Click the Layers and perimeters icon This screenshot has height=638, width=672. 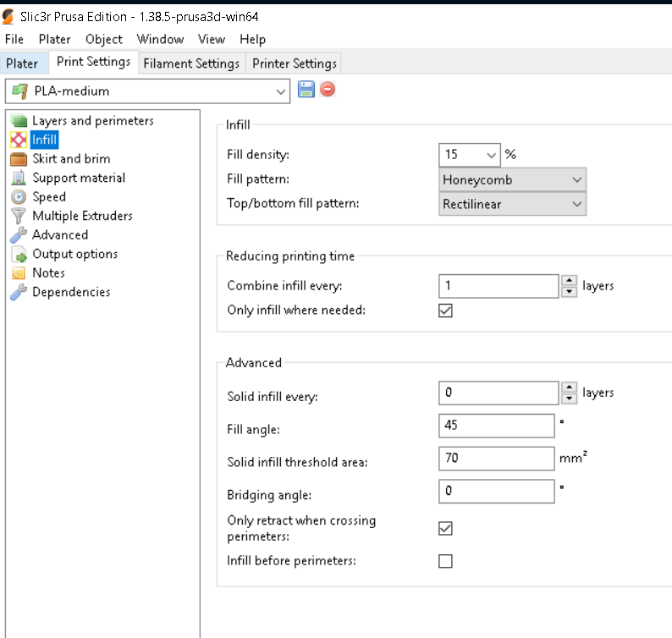(x=19, y=121)
